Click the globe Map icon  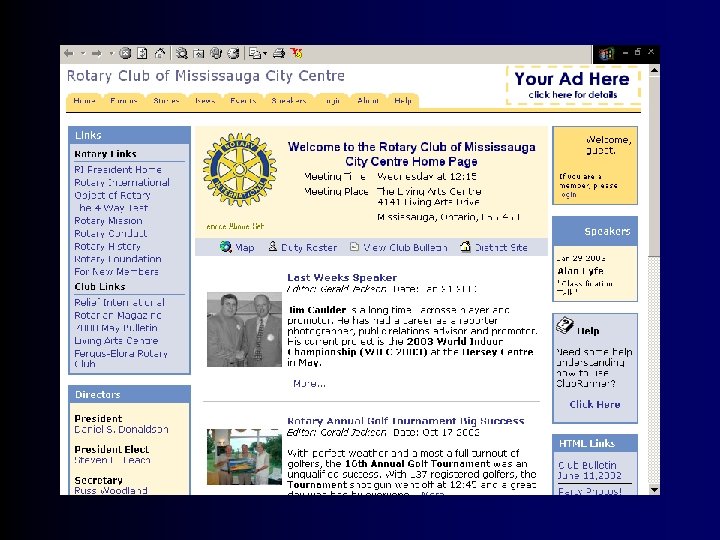pos(225,247)
